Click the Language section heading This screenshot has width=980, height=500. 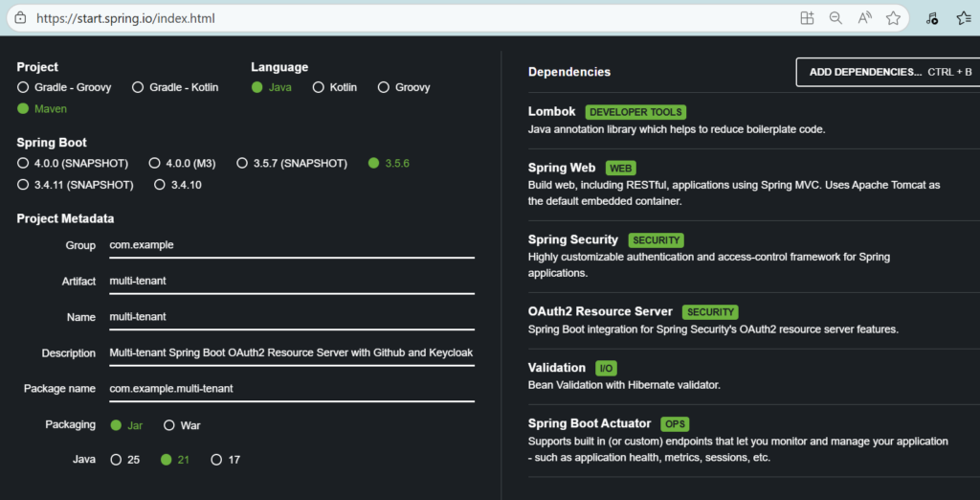280,67
